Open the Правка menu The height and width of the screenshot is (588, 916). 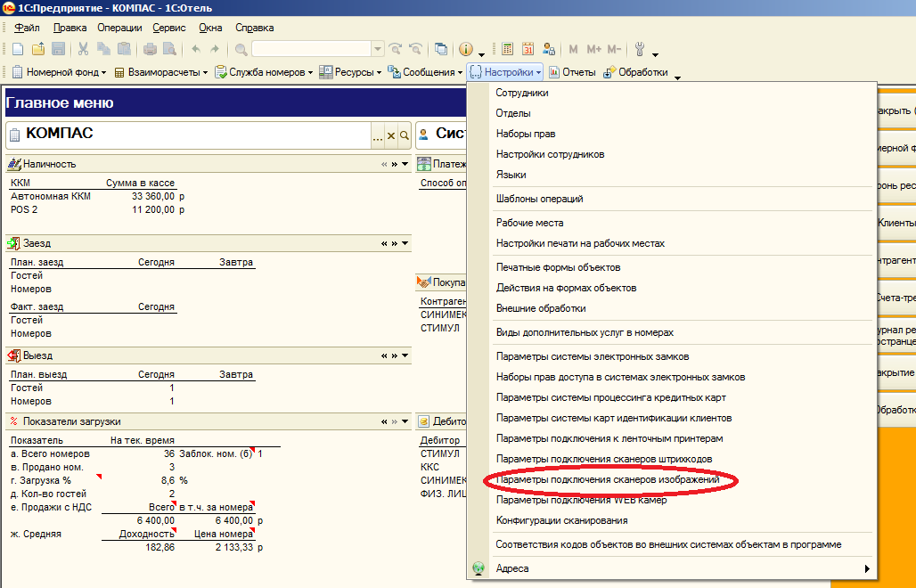tap(70, 28)
